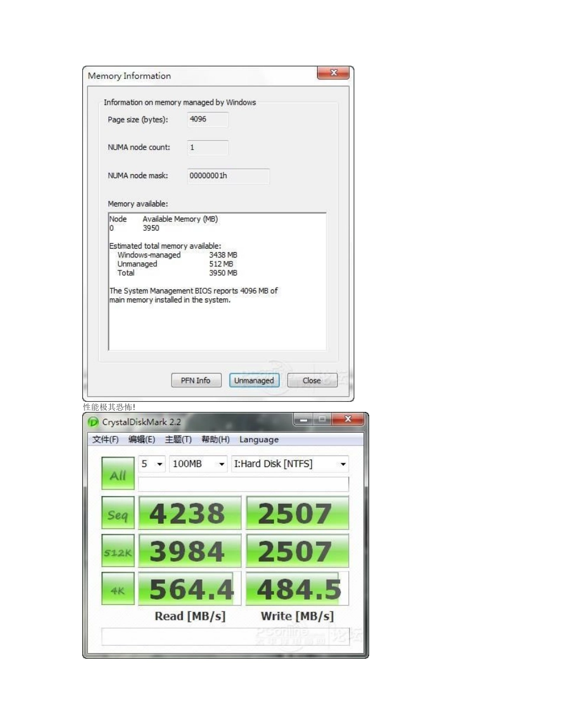Click the Memory available text box

217,281
